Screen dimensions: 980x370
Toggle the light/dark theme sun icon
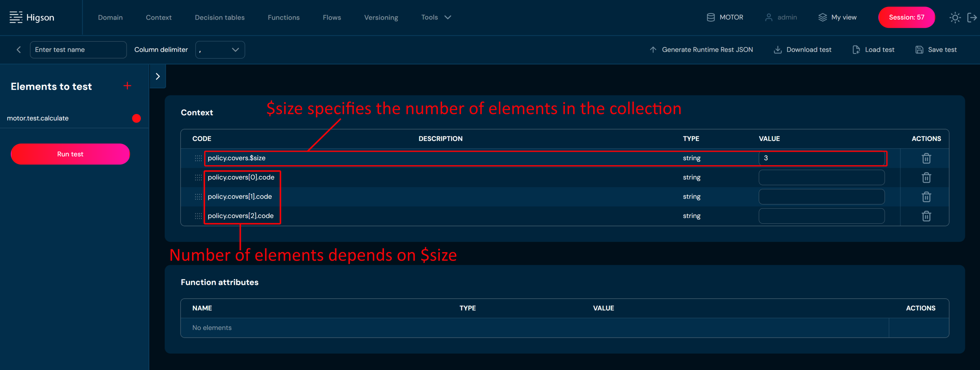click(x=955, y=18)
